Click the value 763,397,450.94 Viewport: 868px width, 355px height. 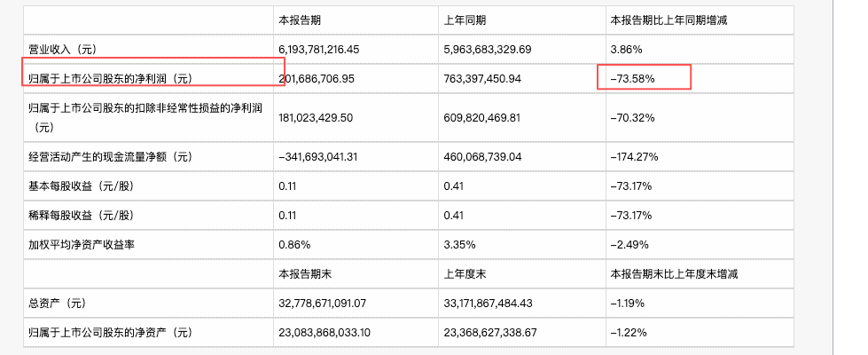[482, 79]
